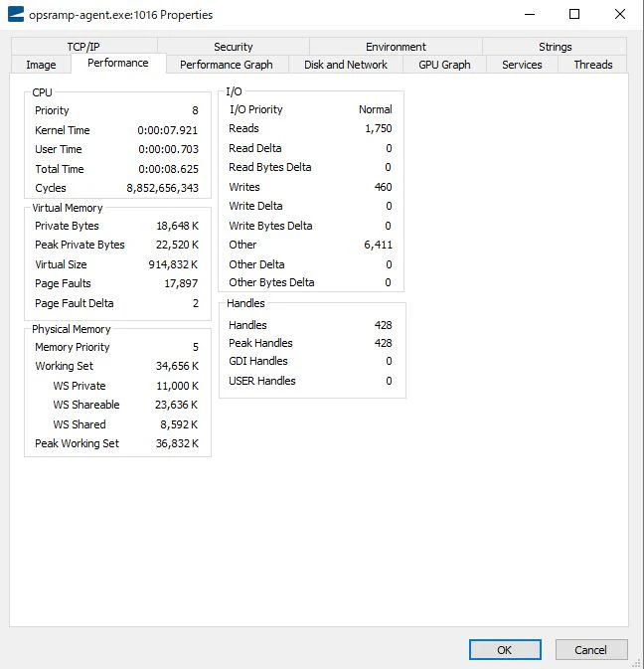Close the Properties window
The width and height of the screenshot is (644, 669).
click(x=620, y=14)
